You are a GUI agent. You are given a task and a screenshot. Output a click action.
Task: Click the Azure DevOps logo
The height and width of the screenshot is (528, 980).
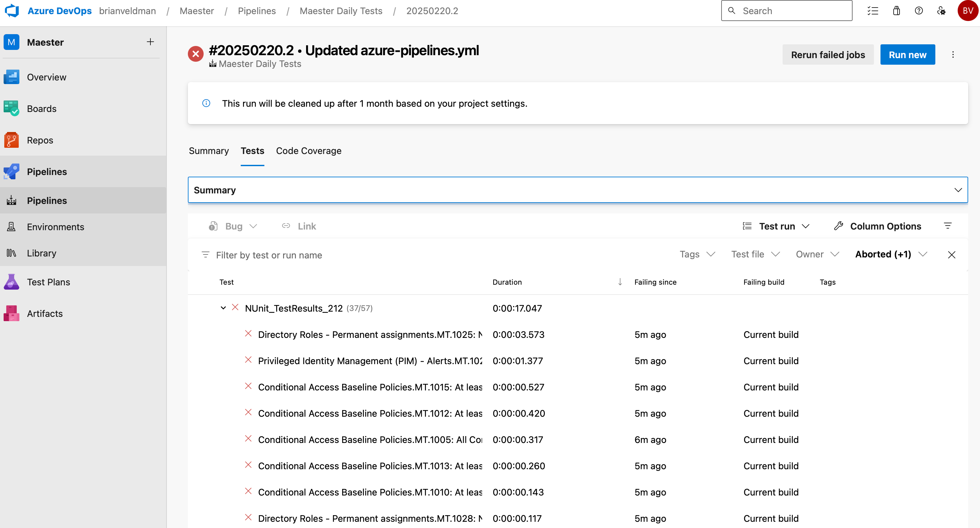tap(11, 11)
